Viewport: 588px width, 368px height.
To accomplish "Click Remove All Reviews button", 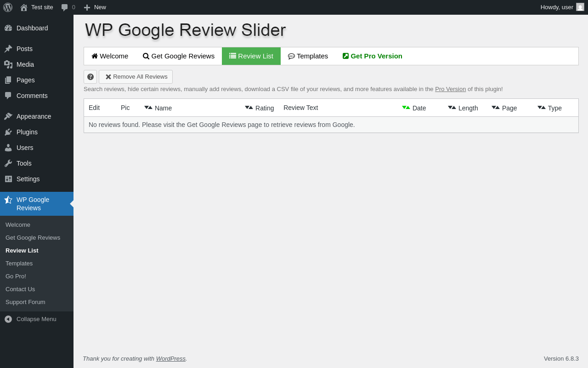I will point(136,77).
